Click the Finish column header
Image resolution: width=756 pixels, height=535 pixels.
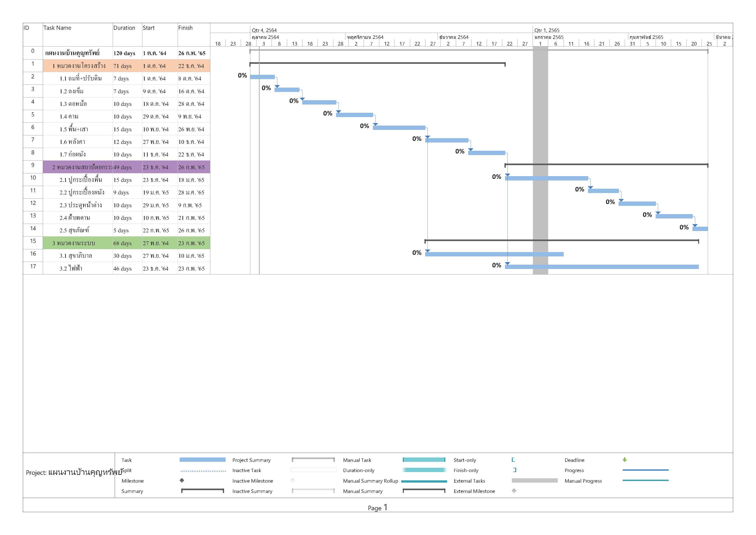pos(185,28)
